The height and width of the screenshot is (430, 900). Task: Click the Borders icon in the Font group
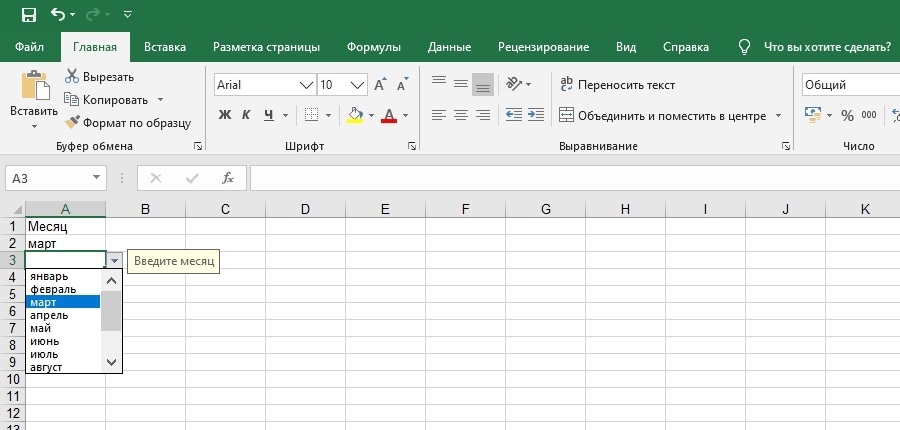coord(311,115)
